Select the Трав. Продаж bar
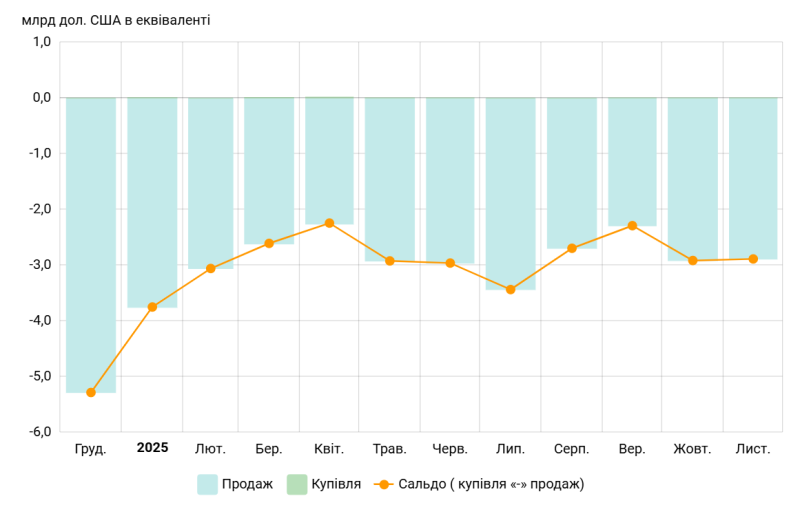Viewport: 800px width, 516px height. click(x=390, y=179)
